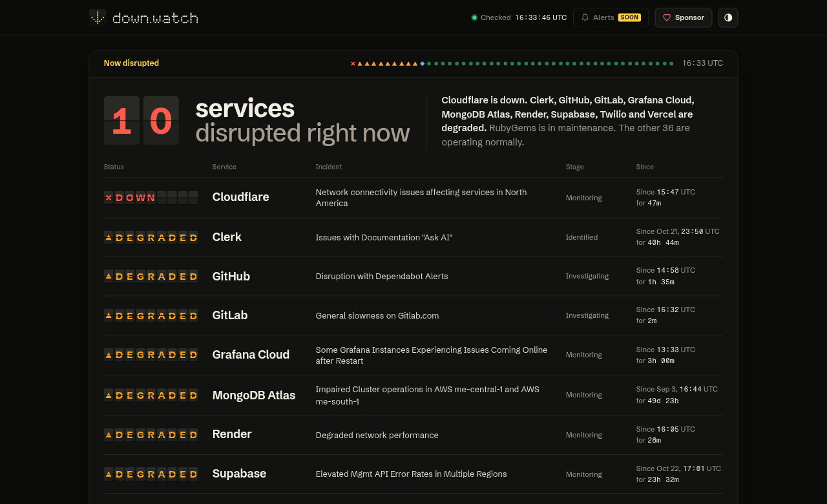Click the Incident column header
Screen dimensions: 827x504
coord(329,167)
